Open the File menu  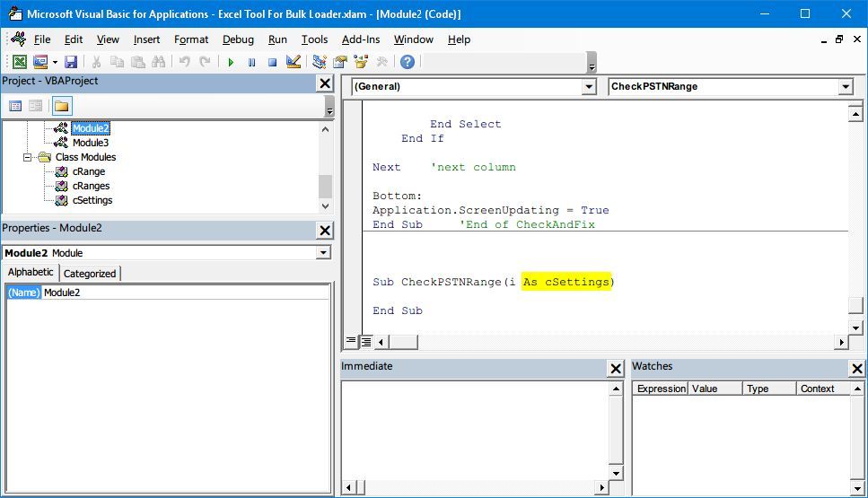click(42, 39)
